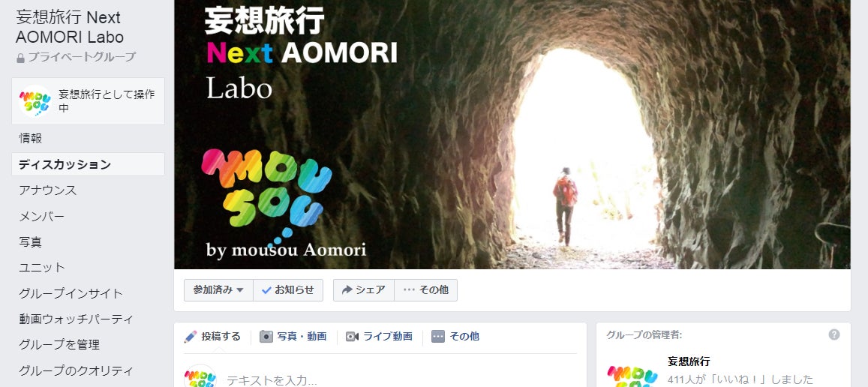The width and height of the screenshot is (868, 387).
Task: Click the MOUSOU avatar beside text input
Action: (x=200, y=376)
